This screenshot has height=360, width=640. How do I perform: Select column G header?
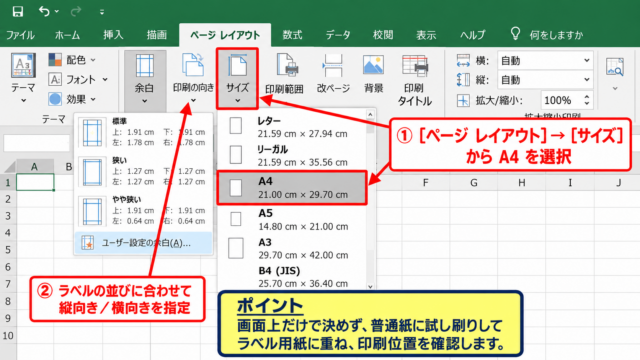[473, 182]
